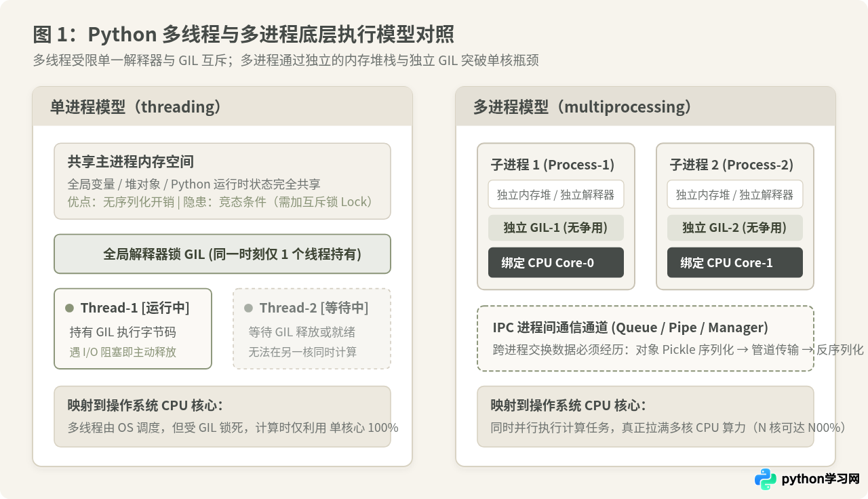Select the "全局解释器锁 GIL" box
The height and width of the screenshot is (499, 868).
[x=222, y=254]
